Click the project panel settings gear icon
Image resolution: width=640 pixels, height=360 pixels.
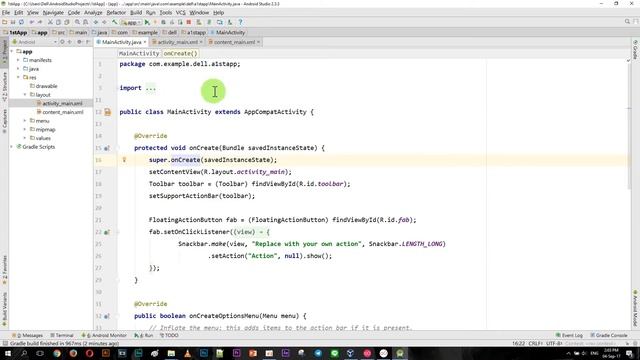click(x=79, y=42)
